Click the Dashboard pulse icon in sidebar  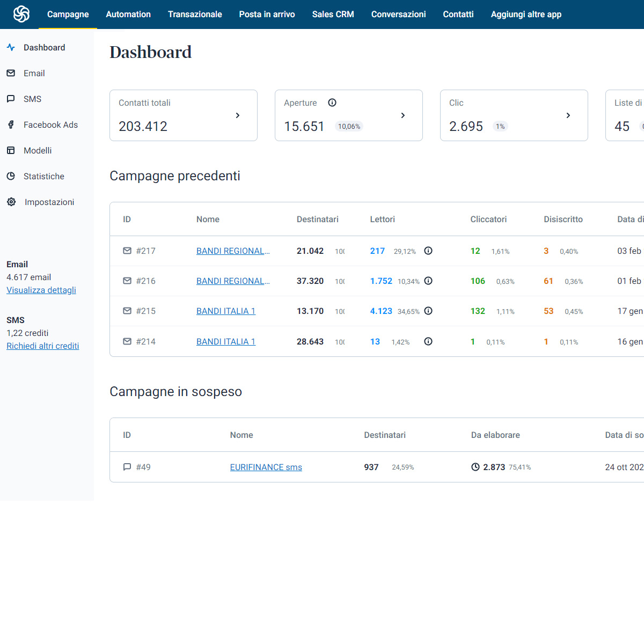coord(11,47)
